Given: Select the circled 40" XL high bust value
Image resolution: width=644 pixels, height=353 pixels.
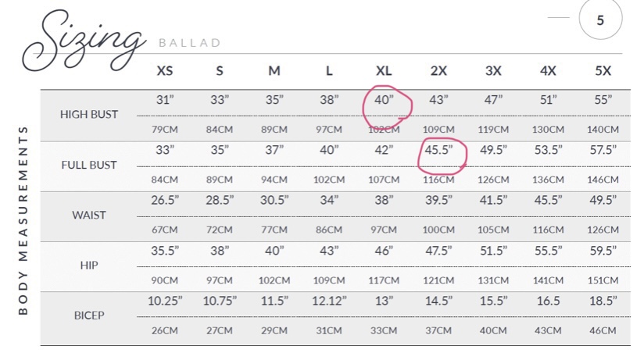Looking at the screenshot, I should pyautogui.click(x=384, y=100).
